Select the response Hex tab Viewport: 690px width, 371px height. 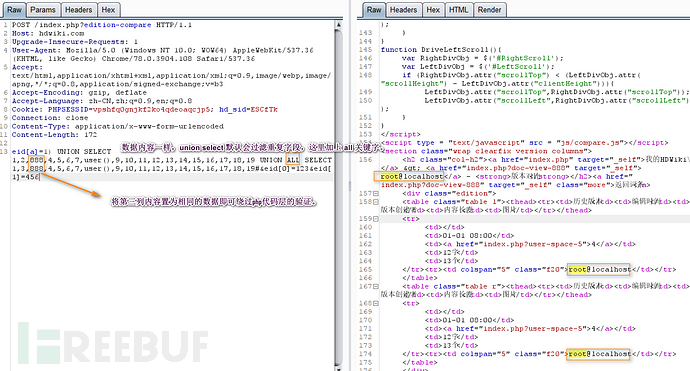[x=433, y=10]
